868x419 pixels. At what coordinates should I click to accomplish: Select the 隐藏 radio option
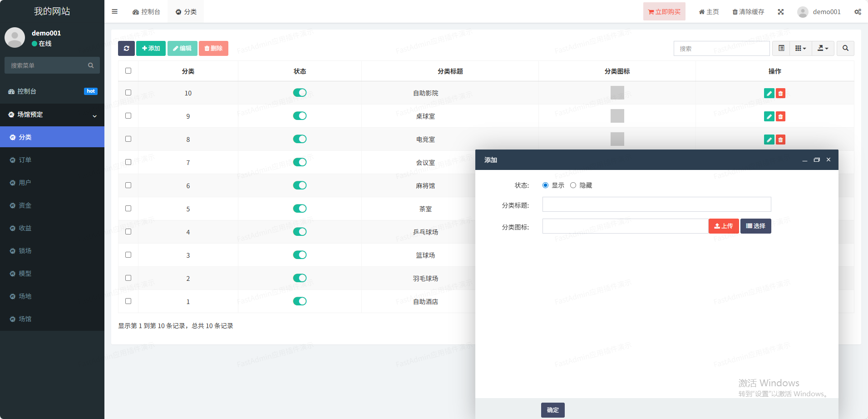click(x=573, y=185)
